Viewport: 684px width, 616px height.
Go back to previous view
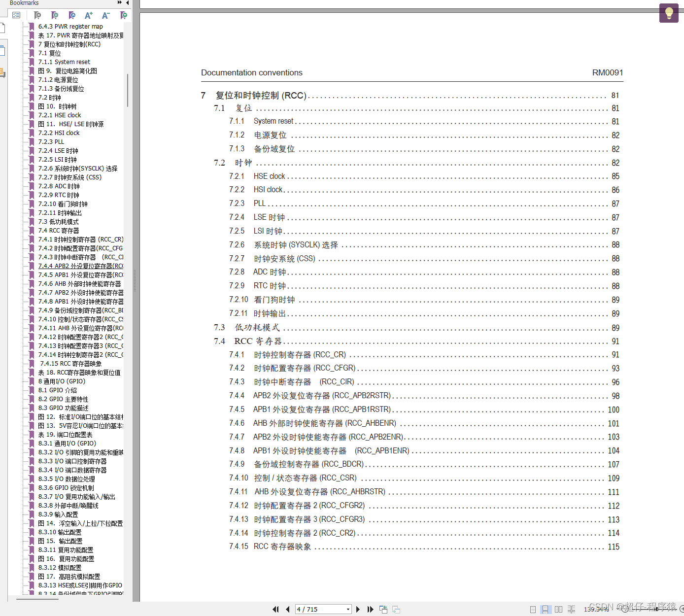pos(383,610)
